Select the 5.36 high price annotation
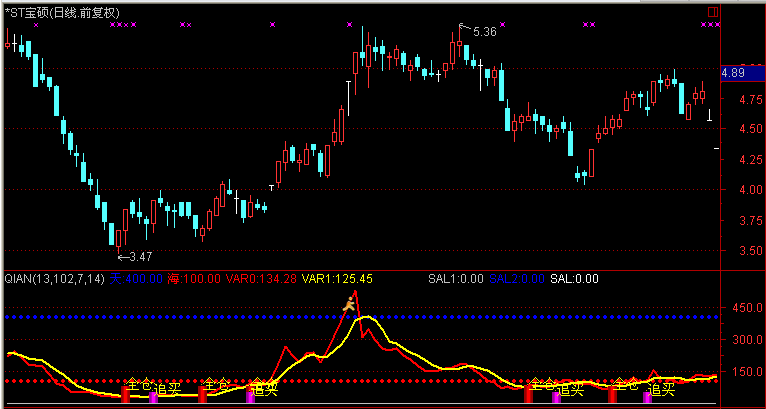 coord(484,32)
